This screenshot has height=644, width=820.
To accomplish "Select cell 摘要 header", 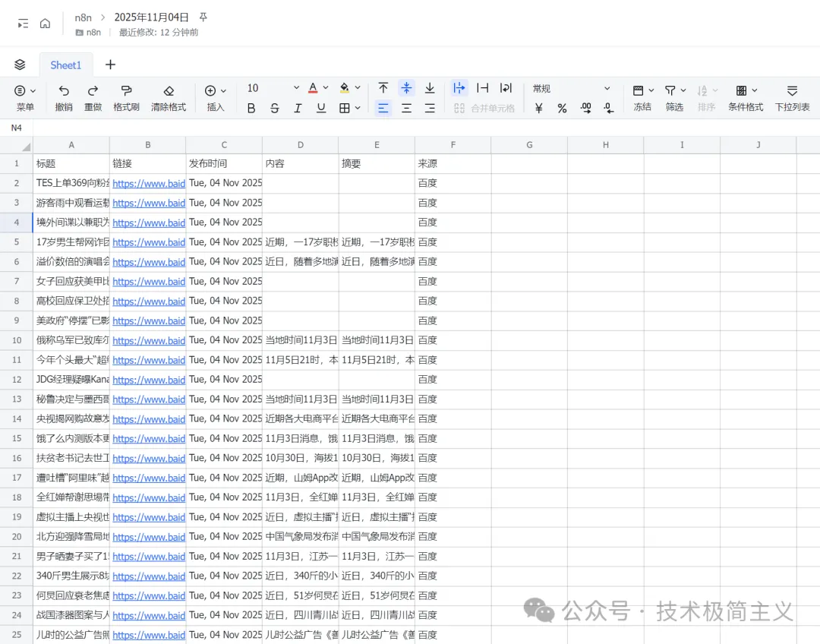I will 377,164.
